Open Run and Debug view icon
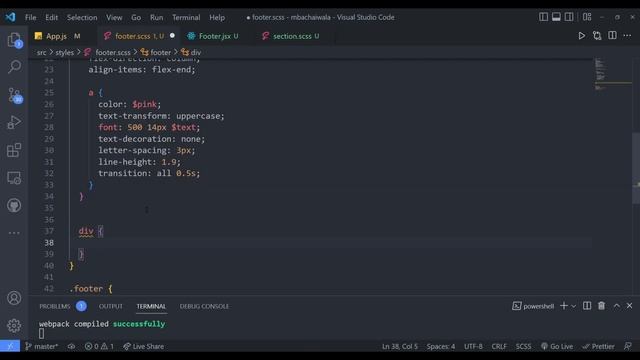 [14, 122]
